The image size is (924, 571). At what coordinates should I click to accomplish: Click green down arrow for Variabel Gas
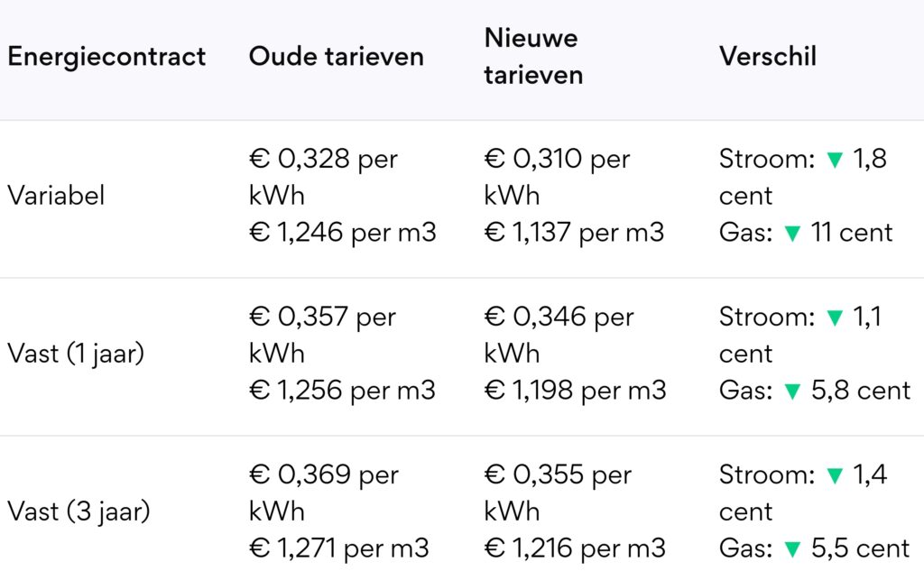coord(792,234)
